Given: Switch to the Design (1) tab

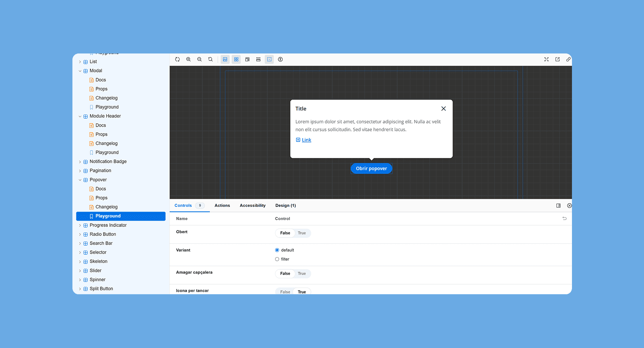Looking at the screenshot, I should pos(286,206).
